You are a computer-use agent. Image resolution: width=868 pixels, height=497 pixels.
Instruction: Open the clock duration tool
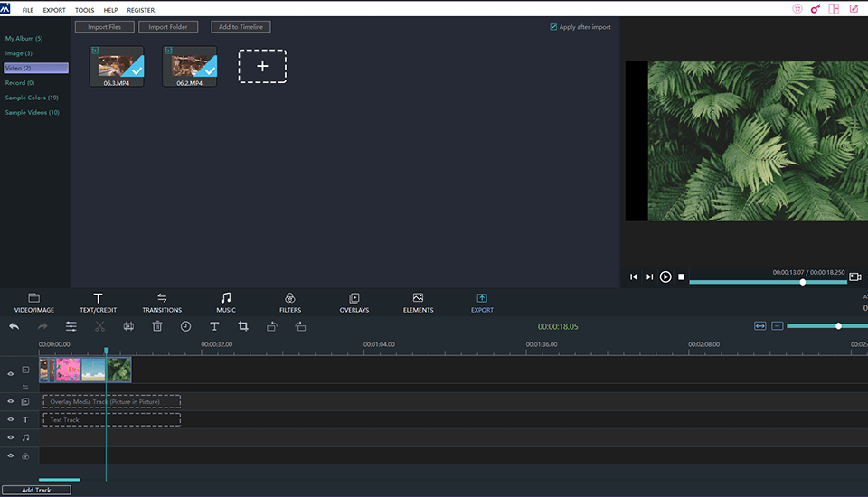click(185, 326)
